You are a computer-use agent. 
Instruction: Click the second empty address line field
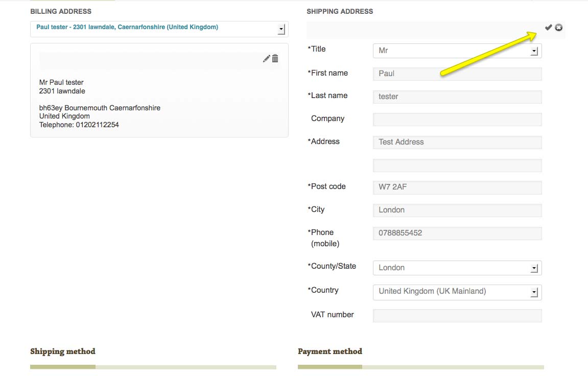click(x=457, y=166)
